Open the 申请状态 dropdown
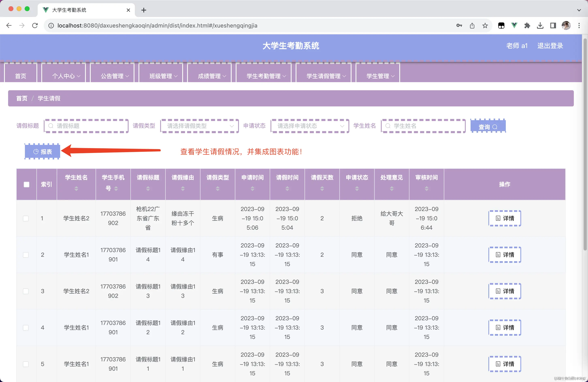588x382 pixels. pyautogui.click(x=310, y=126)
